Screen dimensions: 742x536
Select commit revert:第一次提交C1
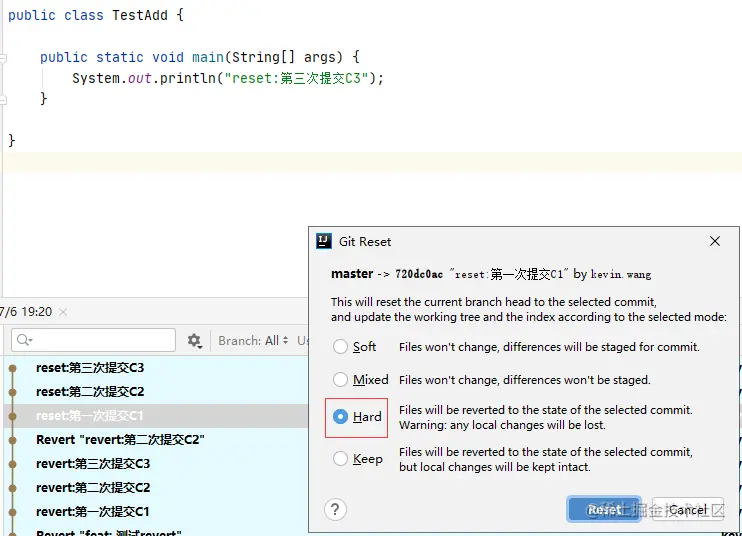tap(156, 512)
